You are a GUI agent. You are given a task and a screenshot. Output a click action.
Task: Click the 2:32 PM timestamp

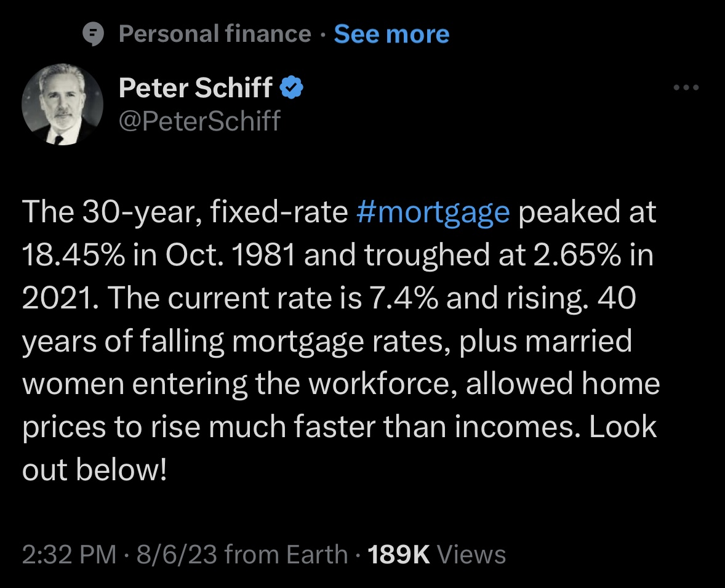click(x=70, y=554)
